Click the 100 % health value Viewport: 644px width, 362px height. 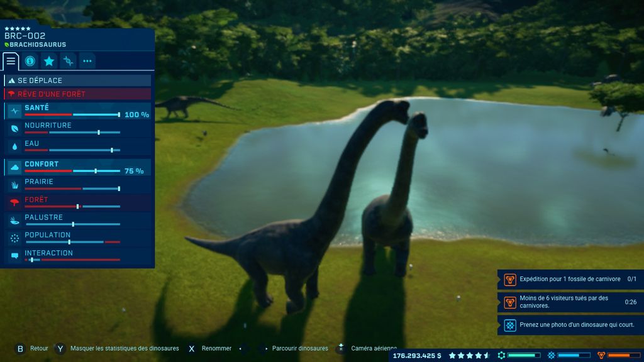tap(136, 114)
